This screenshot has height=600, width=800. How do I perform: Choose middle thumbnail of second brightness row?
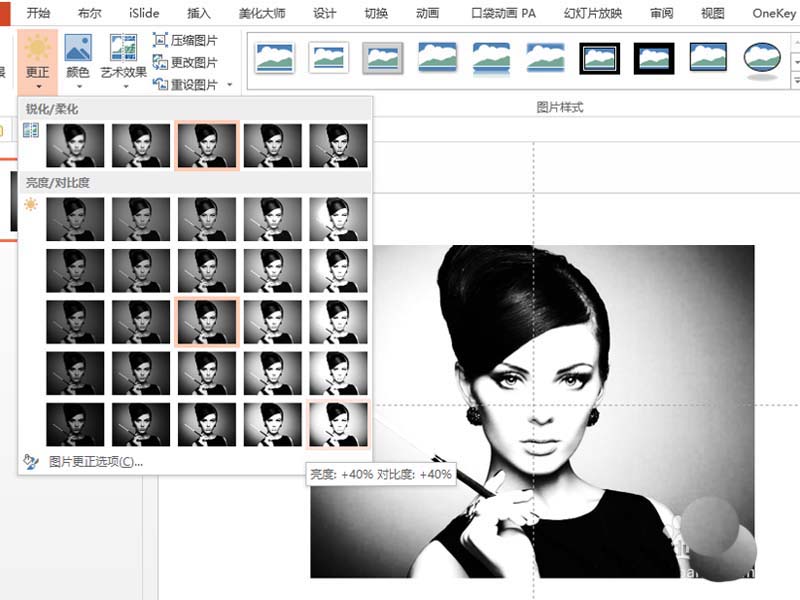pyautogui.click(x=207, y=270)
